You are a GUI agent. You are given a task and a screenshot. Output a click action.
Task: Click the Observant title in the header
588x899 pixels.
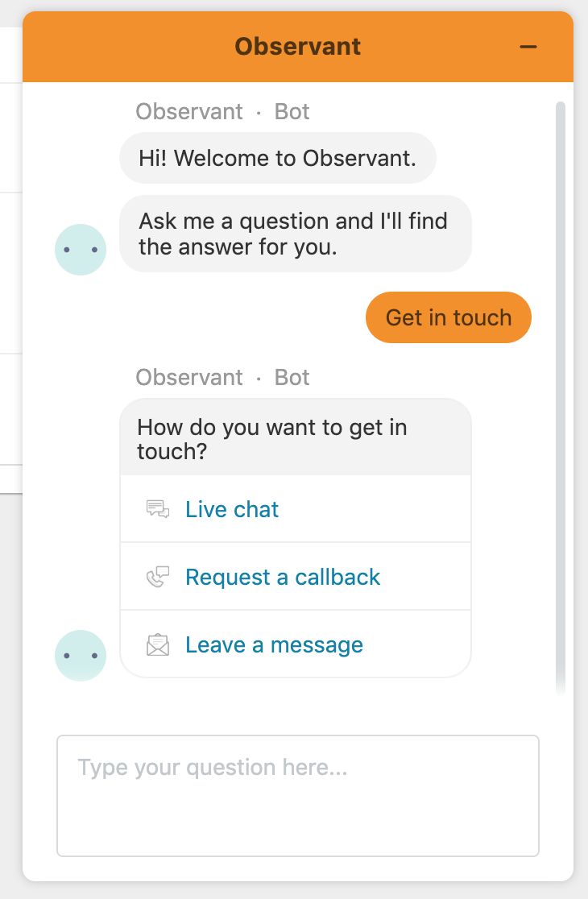(x=297, y=47)
